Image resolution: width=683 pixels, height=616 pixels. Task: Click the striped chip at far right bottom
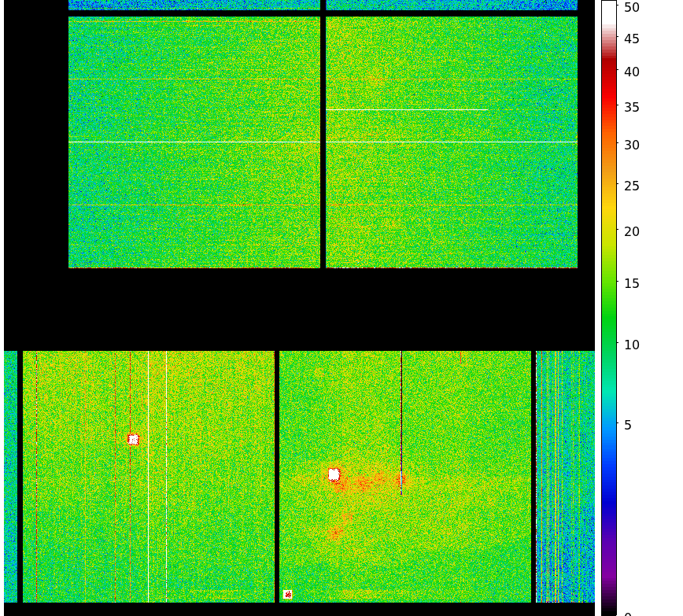coord(565,477)
